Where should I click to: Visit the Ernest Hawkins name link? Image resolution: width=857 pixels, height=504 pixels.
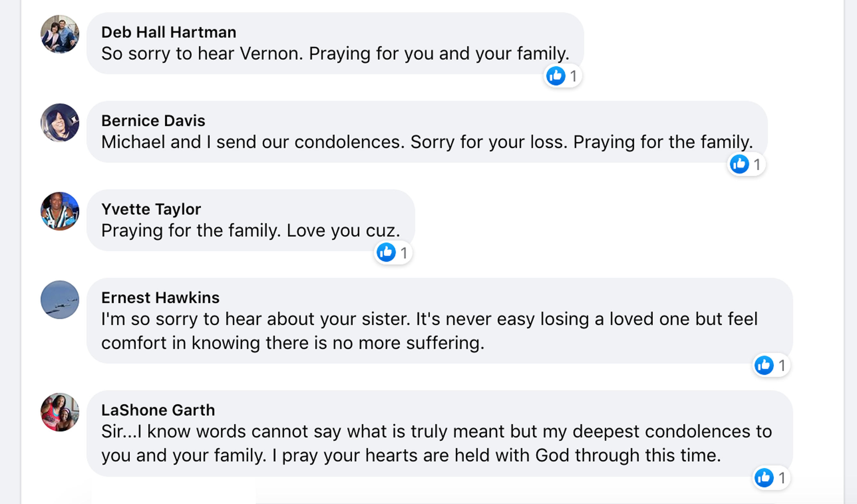(160, 298)
